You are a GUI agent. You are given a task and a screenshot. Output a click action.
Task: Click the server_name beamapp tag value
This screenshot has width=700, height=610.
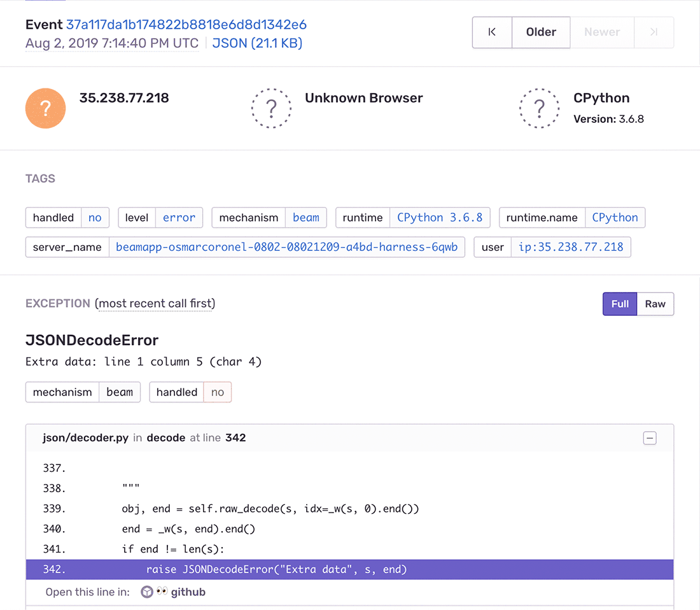[x=286, y=247]
